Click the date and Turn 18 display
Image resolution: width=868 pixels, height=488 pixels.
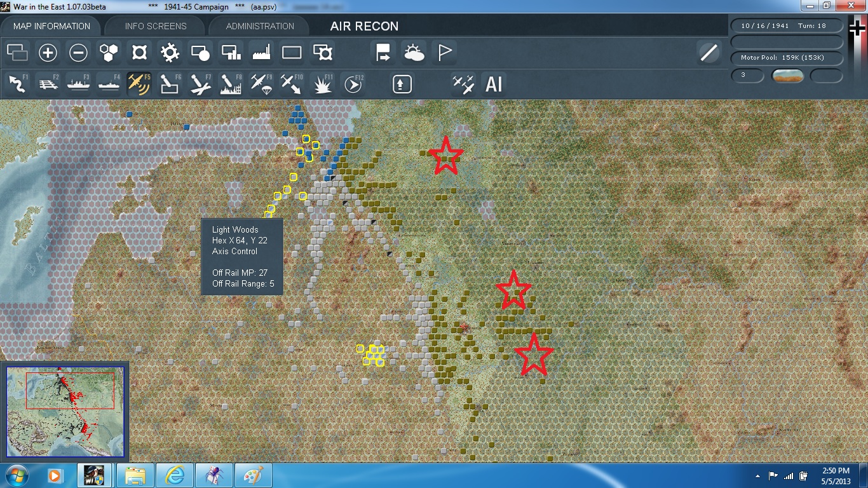click(x=787, y=26)
